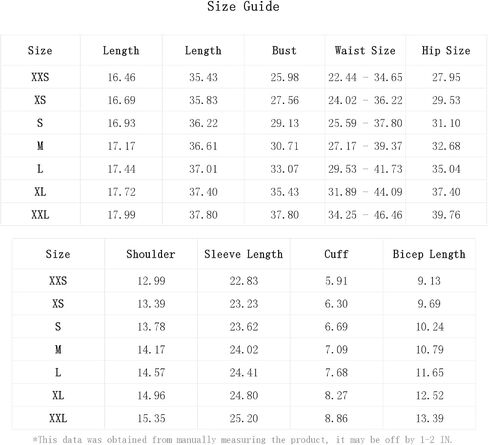Image resolution: width=488 pixels, height=445 pixels.
Task: Select bust value 30.71 for size M
Action: pyautogui.click(x=284, y=146)
